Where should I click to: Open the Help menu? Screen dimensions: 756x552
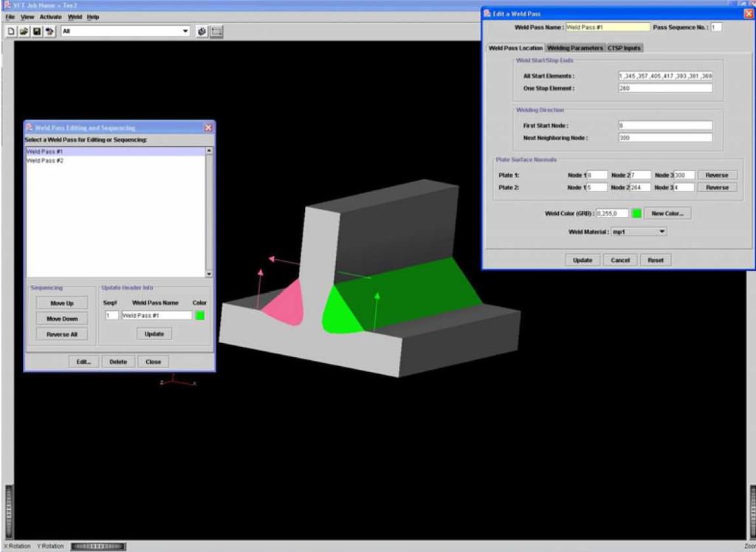click(x=92, y=17)
